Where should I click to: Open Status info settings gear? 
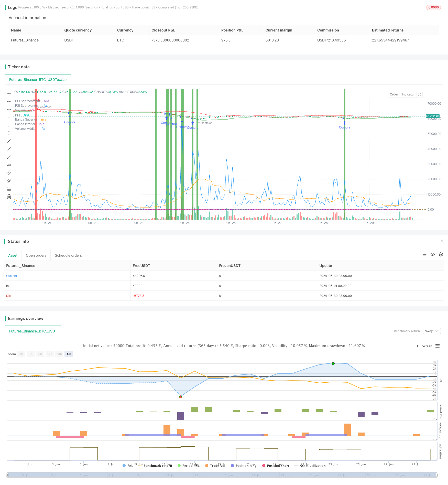(x=441, y=254)
